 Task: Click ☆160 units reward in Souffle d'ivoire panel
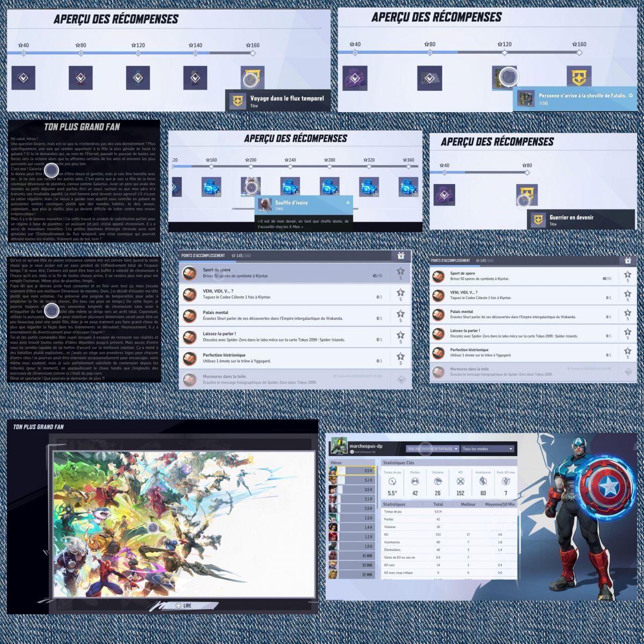point(211,187)
